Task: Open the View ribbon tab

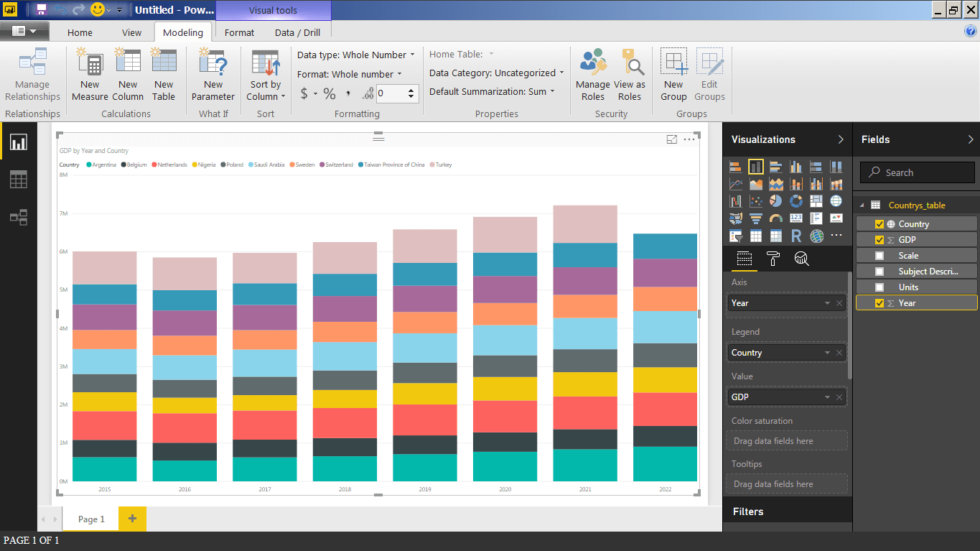Action: (x=131, y=32)
